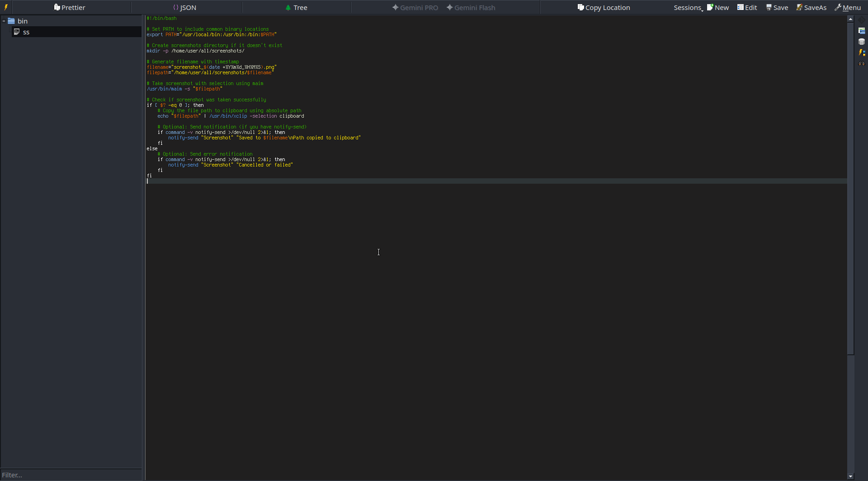
Task: Click the '#!/bin/bash' shebang line
Action: coord(161,18)
